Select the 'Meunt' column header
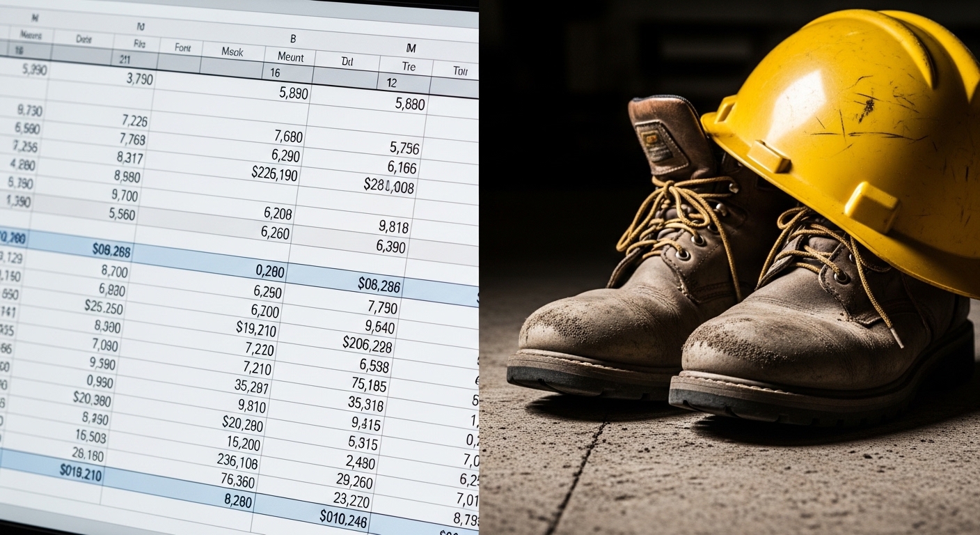This screenshot has width=980, height=535. click(x=290, y=56)
